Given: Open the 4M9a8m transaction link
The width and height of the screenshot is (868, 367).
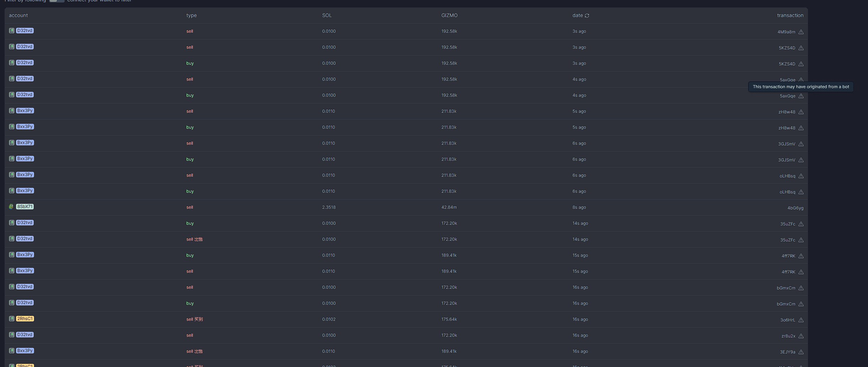Looking at the screenshot, I should pos(786,32).
